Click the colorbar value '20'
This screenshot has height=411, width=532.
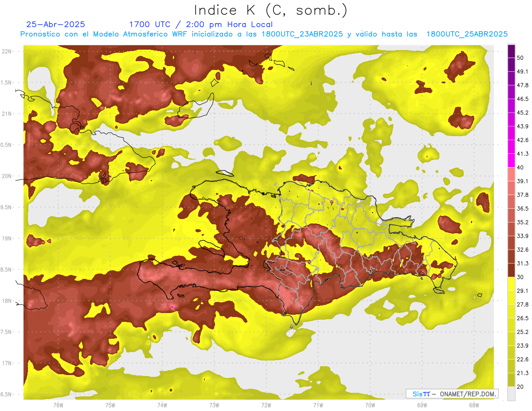521,387
